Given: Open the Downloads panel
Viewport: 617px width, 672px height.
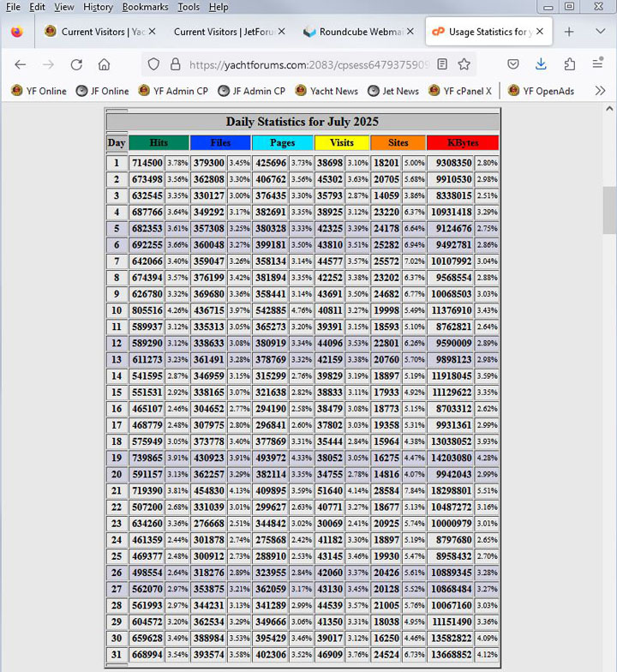Looking at the screenshot, I should [541, 64].
